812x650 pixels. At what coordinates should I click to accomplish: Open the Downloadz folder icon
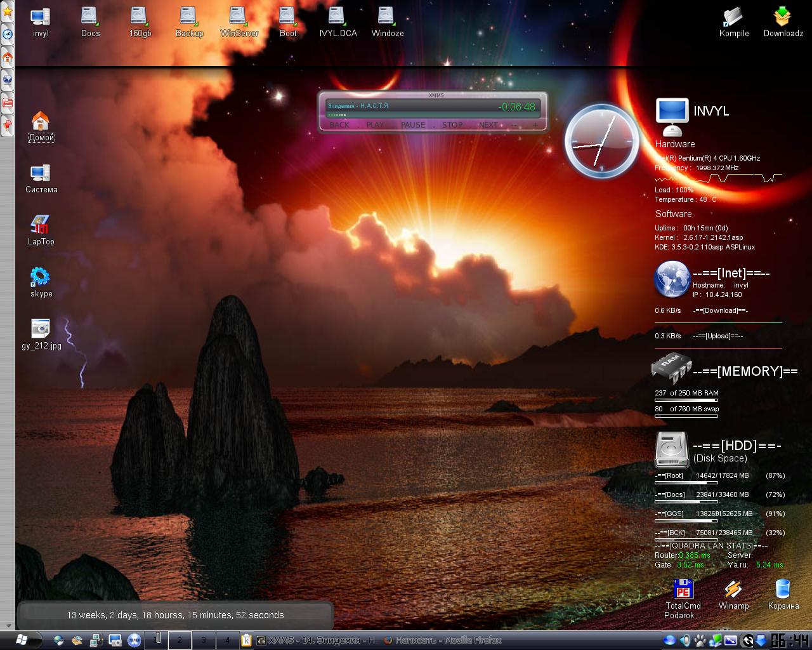coord(783,21)
